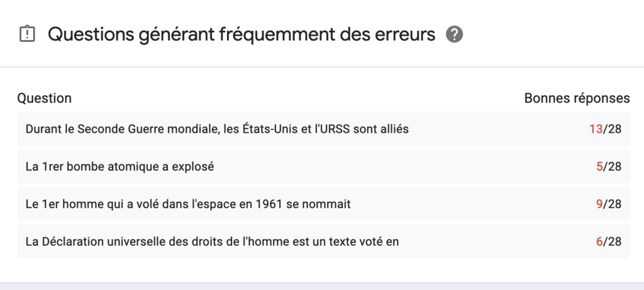This screenshot has height=290, width=644.
Task: Click the help question mark icon
Action: click(454, 34)
